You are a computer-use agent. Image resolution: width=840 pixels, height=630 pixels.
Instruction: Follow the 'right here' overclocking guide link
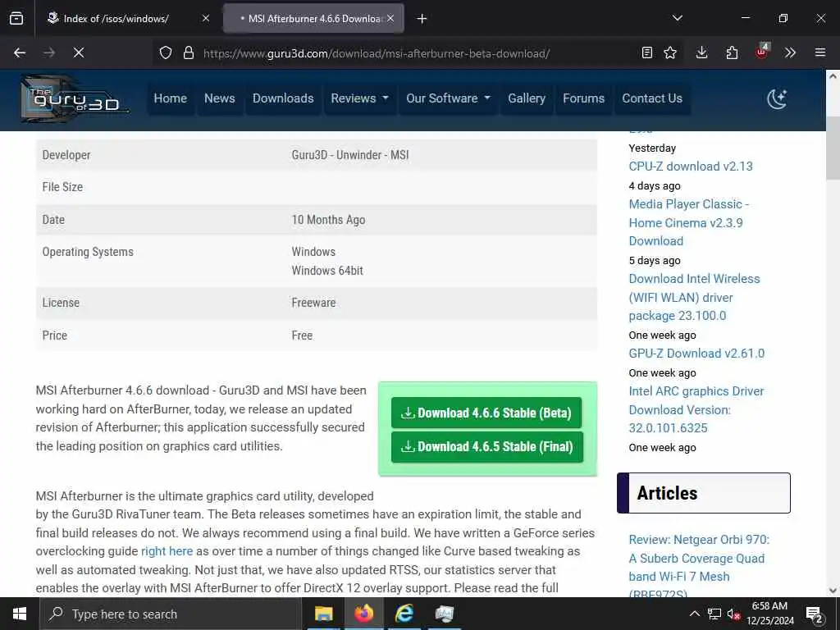pos(167,551)
